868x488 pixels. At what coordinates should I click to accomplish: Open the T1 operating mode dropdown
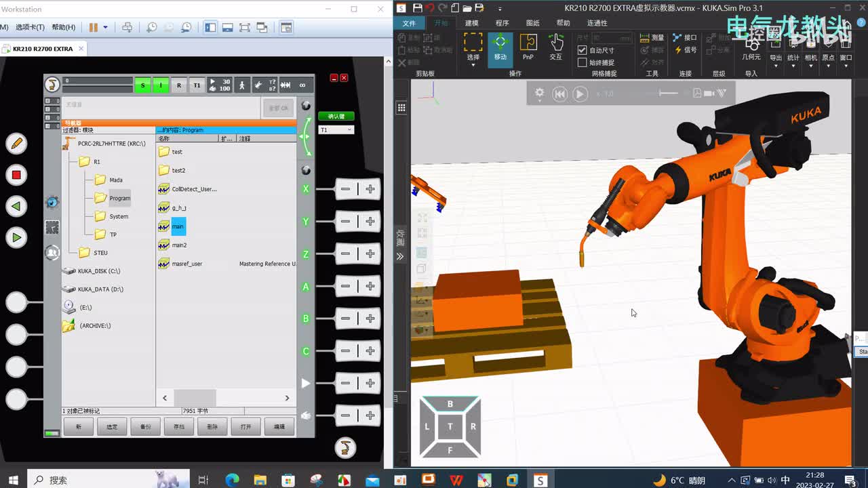click(336, 129)
